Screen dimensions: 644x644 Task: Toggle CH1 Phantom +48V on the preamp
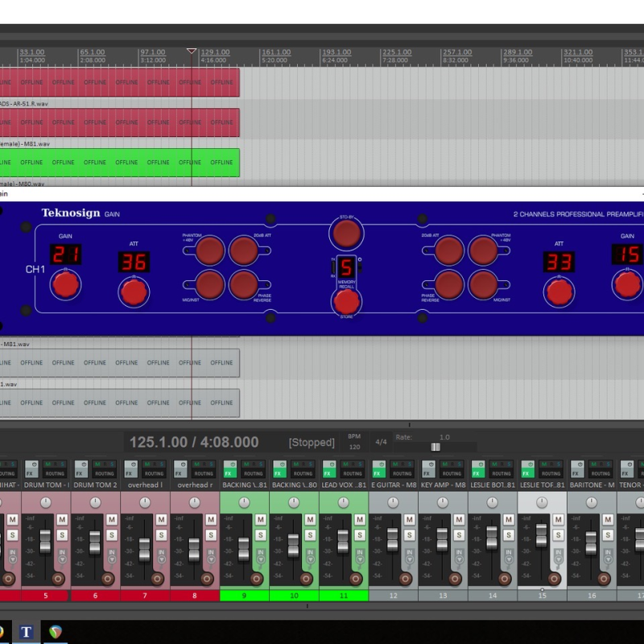(209, 250)
